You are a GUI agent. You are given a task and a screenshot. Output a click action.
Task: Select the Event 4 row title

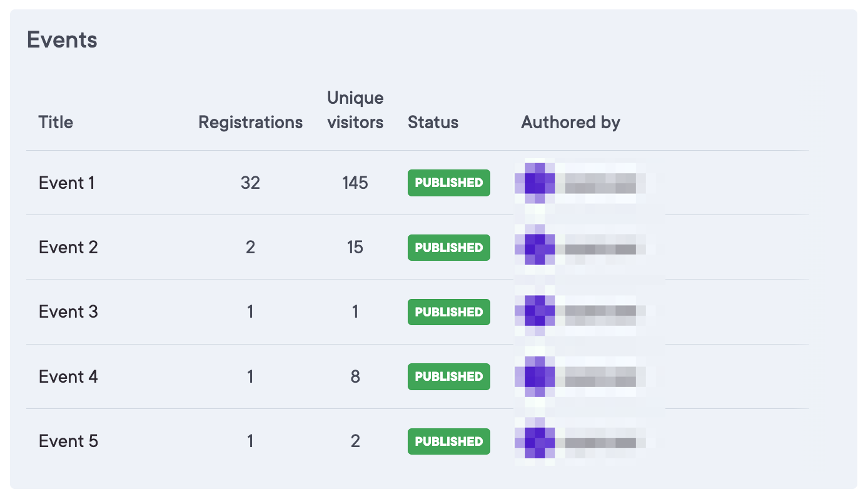pyautogui.click(x=68, y=376)
